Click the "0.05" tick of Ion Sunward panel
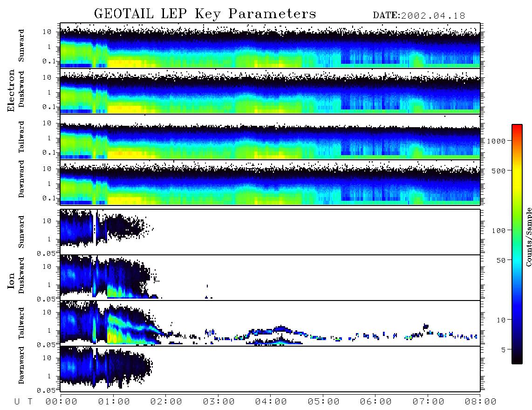 pos(46,253)
